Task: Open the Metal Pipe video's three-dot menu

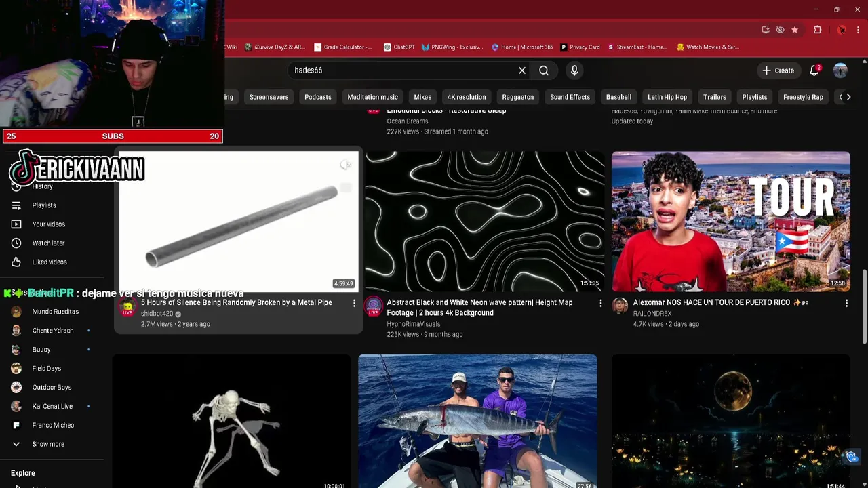Action: coord(354,303)
